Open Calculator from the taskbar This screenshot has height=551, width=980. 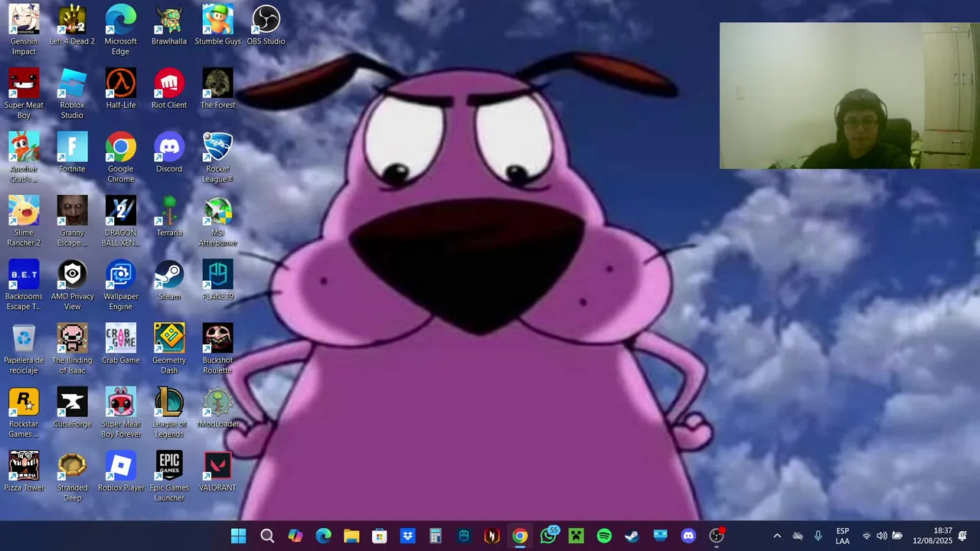[436, 536]
